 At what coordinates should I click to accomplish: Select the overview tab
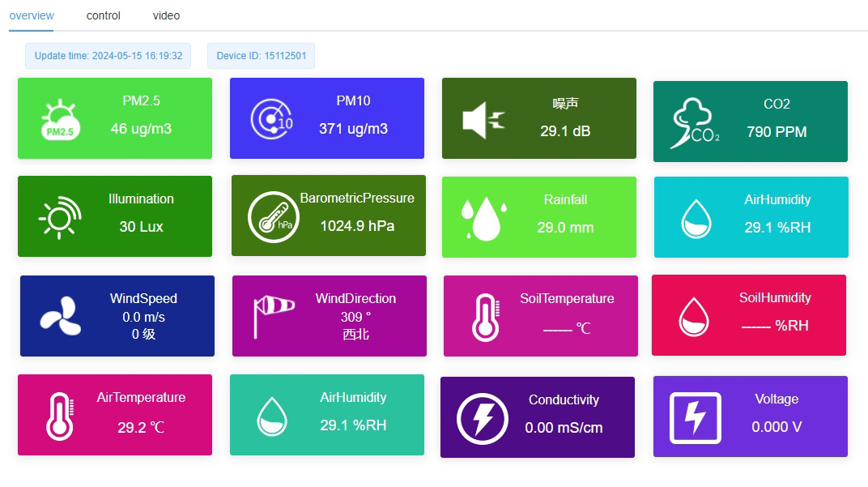coord(32,15)
